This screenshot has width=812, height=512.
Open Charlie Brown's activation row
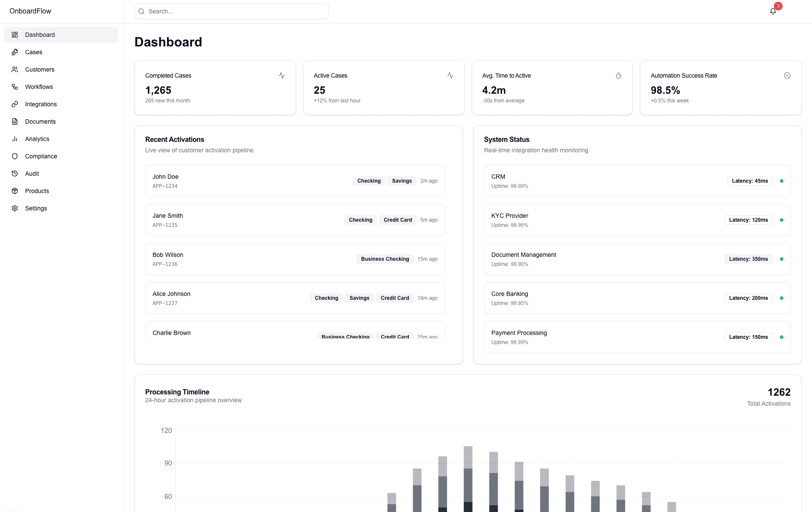coord(295,330)
